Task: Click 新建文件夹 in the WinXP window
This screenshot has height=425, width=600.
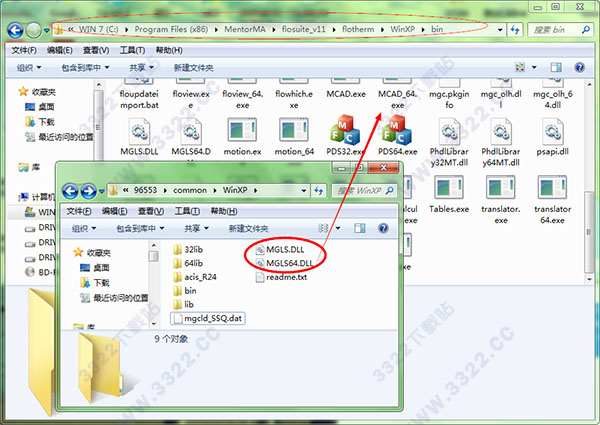Action: tap(248, 228)
